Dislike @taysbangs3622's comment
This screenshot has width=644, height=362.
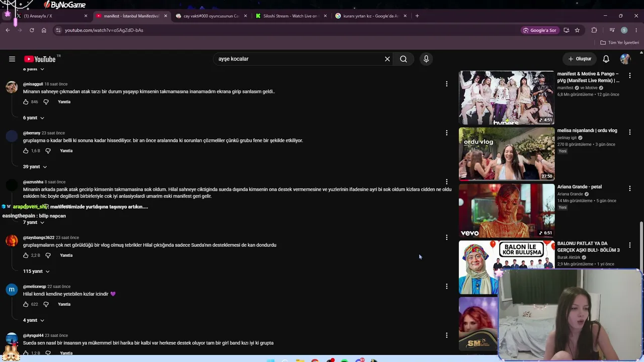tap(48, 255)
